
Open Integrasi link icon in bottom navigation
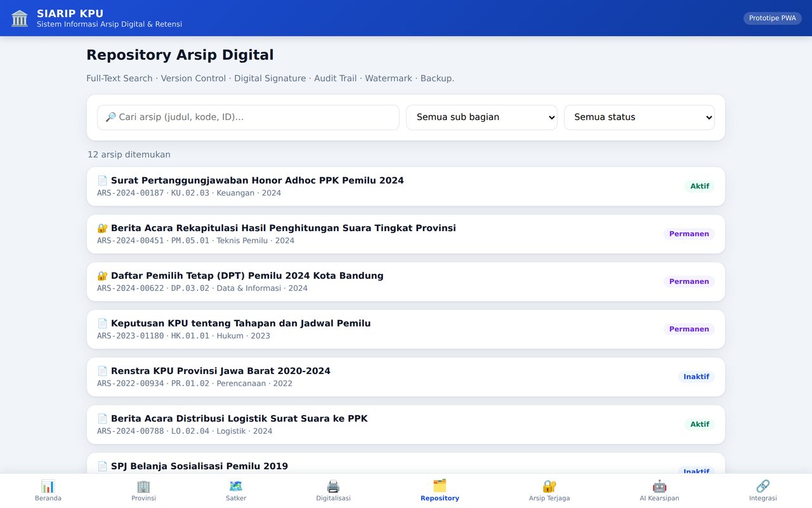(x=763, y=486)
